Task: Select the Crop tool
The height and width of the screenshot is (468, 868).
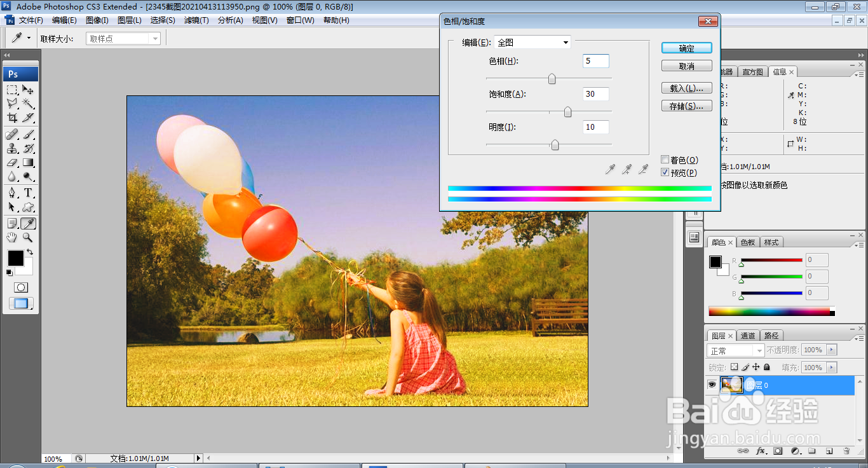Action: point(13,118)
